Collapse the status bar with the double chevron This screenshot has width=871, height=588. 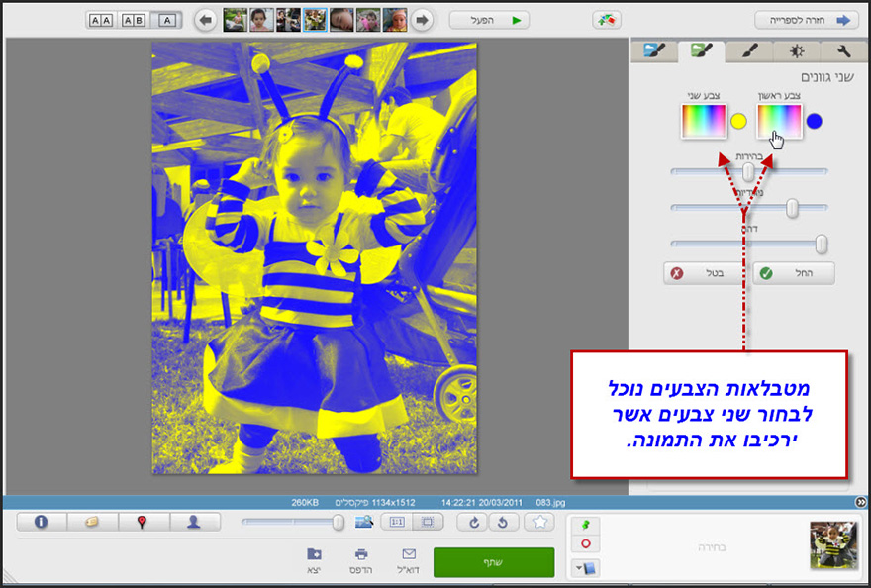(860, 502)
